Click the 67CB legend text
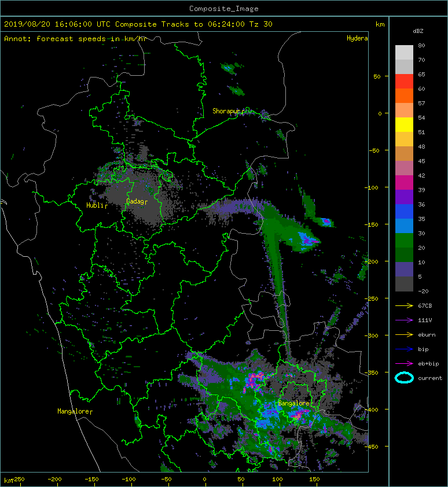The image size is (448, 487). pyautogui.click(x=425, y=305)
